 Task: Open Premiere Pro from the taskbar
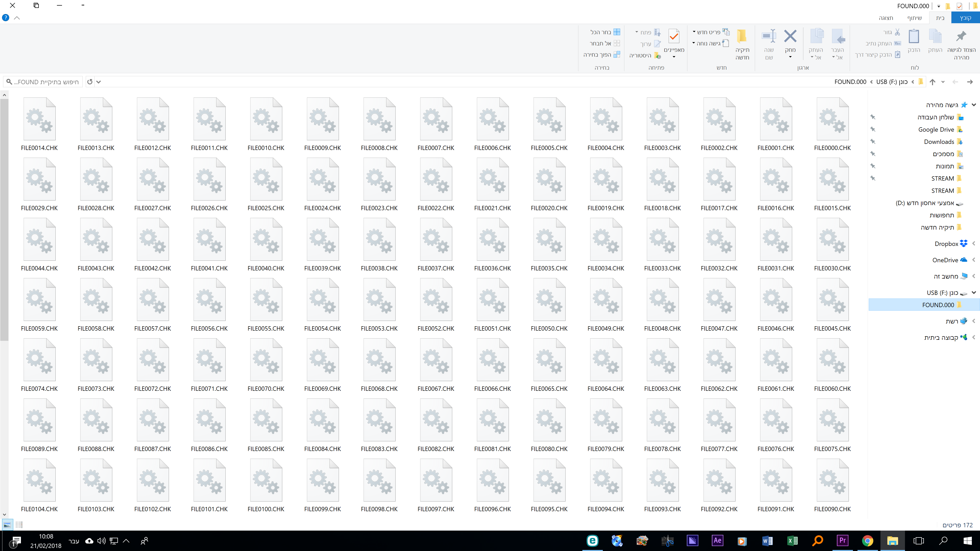pos(842,540)
